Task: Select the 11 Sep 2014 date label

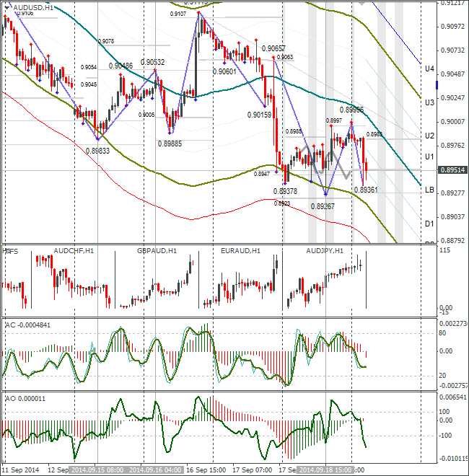Action: click(20, 470)
